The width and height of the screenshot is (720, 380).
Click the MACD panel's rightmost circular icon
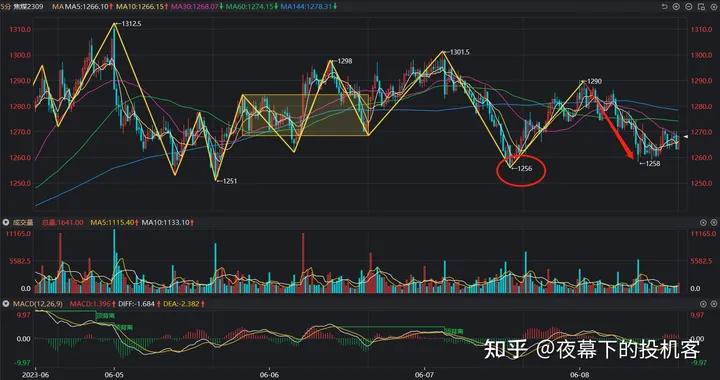pyautogui.click(x=714, y=304)
